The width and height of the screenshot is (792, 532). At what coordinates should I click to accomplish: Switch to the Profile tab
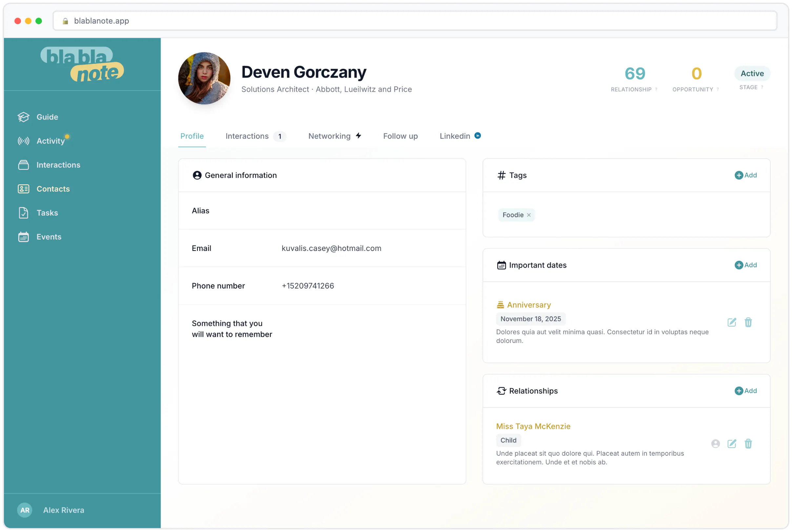point(192,136)
